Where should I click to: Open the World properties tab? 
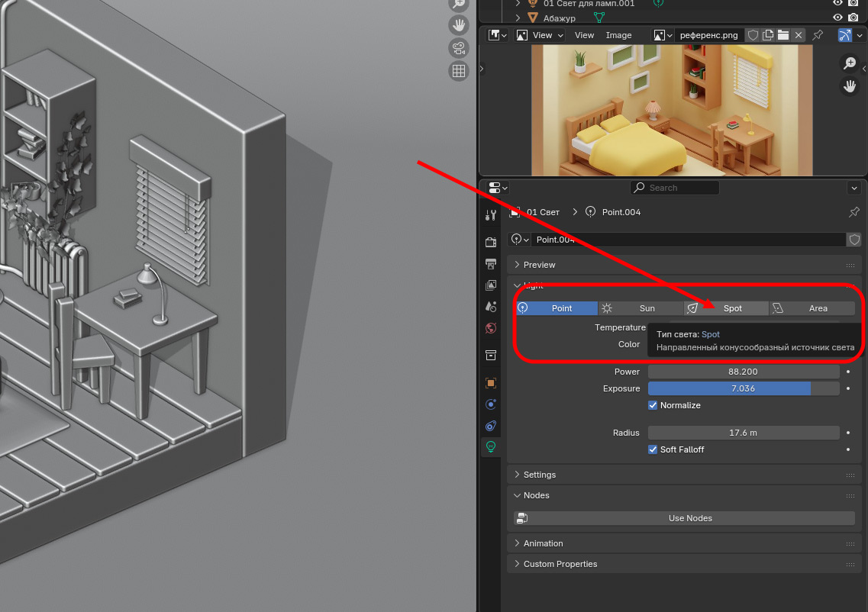[x=491, y=328]
